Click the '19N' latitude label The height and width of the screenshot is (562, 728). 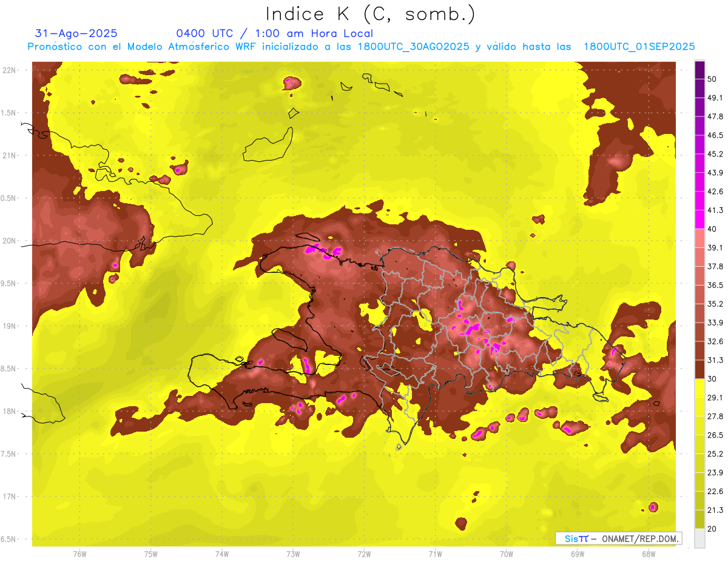(10, 326)
